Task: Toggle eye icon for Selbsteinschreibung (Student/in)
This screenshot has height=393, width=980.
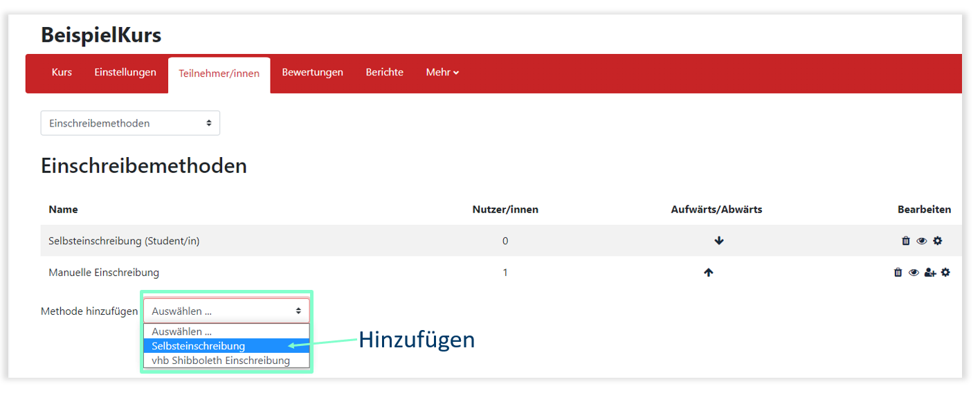Action: 922,241
